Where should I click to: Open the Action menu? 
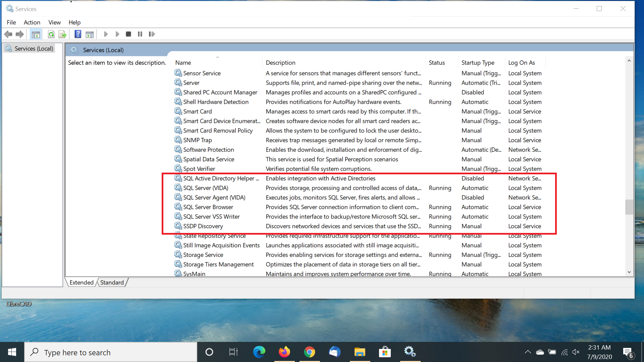click(32, 22)
